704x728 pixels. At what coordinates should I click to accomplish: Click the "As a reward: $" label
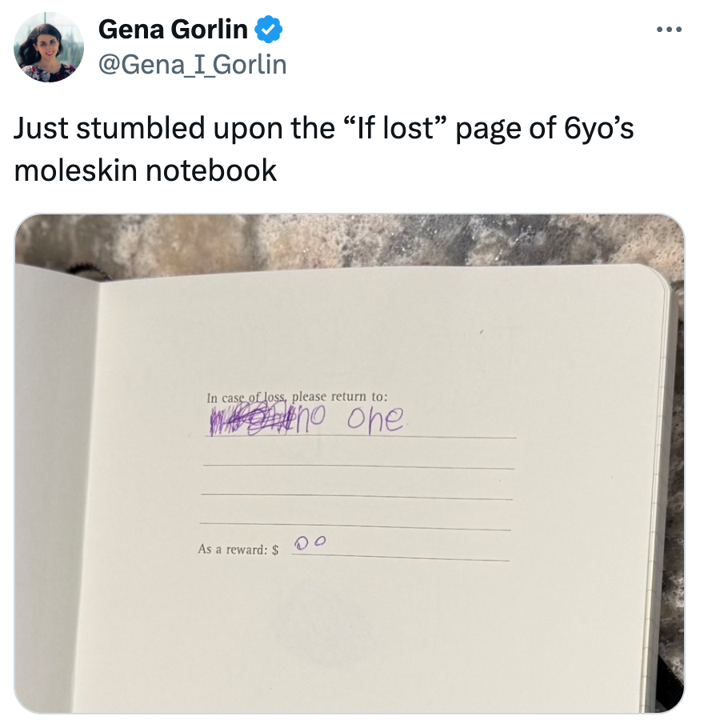(238, 550)
